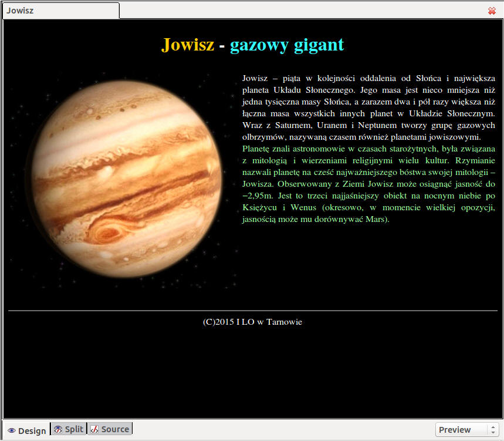Click the Split tab's icon
Image resolution: width=504 pixels, height=441 pixels.
click(x=58, y=429)
